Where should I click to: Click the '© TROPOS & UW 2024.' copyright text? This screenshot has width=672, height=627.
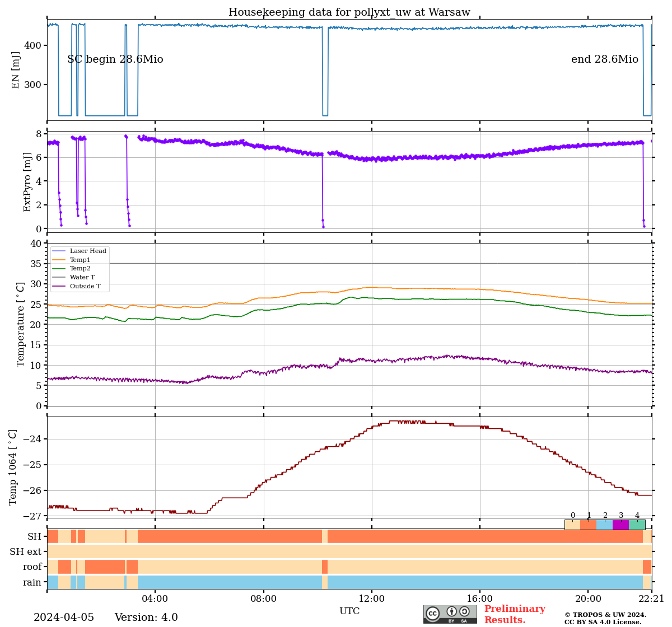point(605,615)
